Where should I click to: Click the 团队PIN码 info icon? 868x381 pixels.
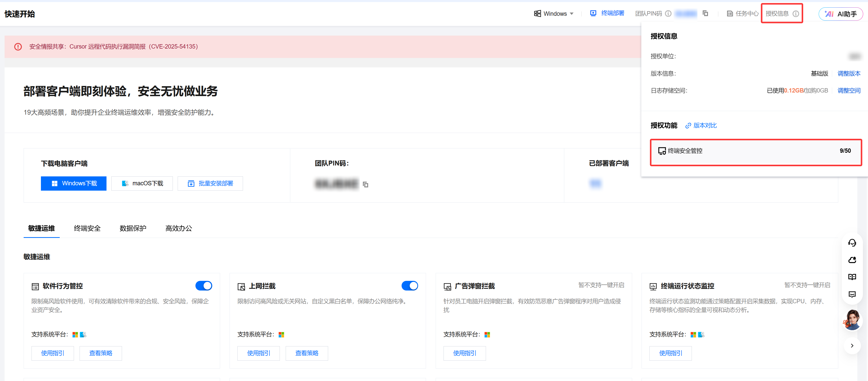(668, 13)
